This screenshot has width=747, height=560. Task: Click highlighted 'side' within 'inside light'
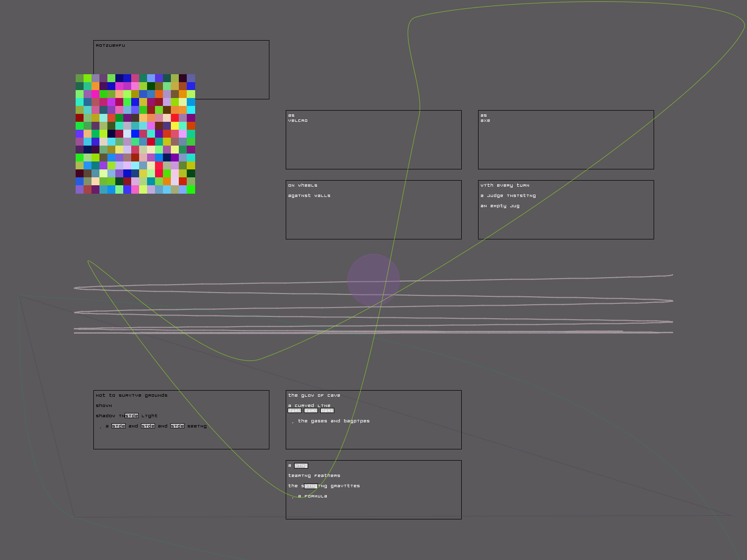click(132, 416)
